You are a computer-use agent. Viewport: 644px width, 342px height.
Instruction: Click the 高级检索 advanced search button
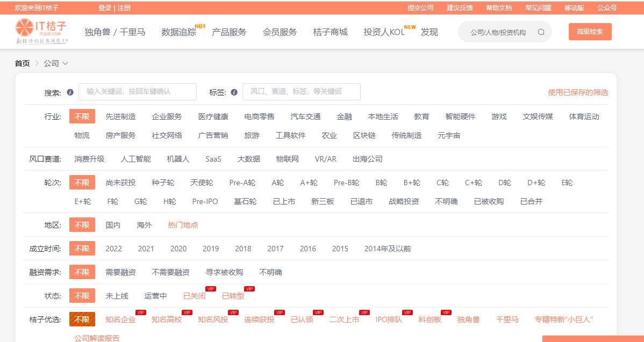click(x=590, y=31)
